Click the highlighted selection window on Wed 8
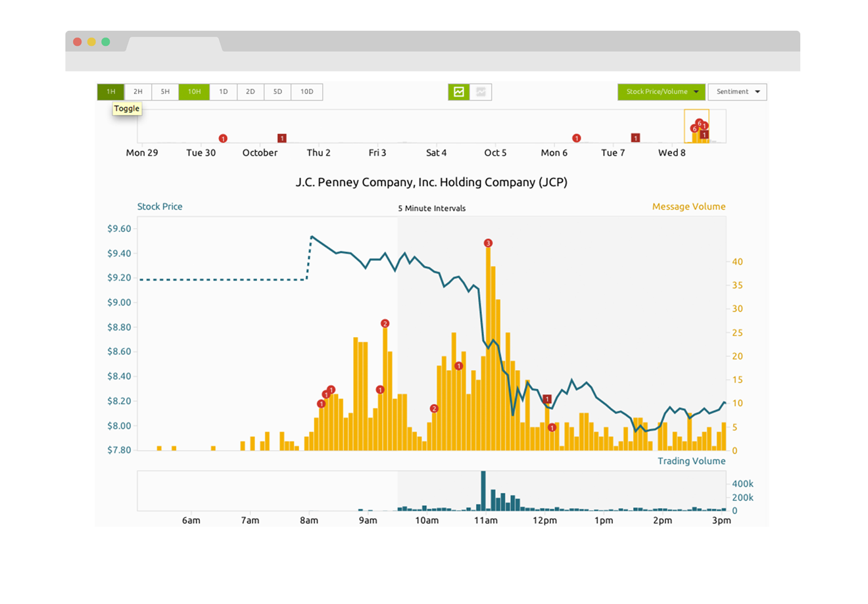Viewport: 868px width, 604px height. click(696, 126)
